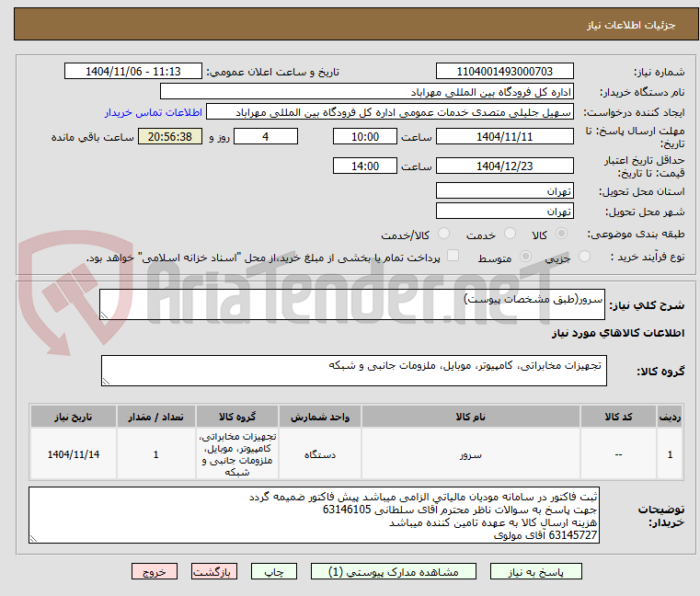Click the countdown timer 20:56:38
700x596 pixels.
coord(169,136)
